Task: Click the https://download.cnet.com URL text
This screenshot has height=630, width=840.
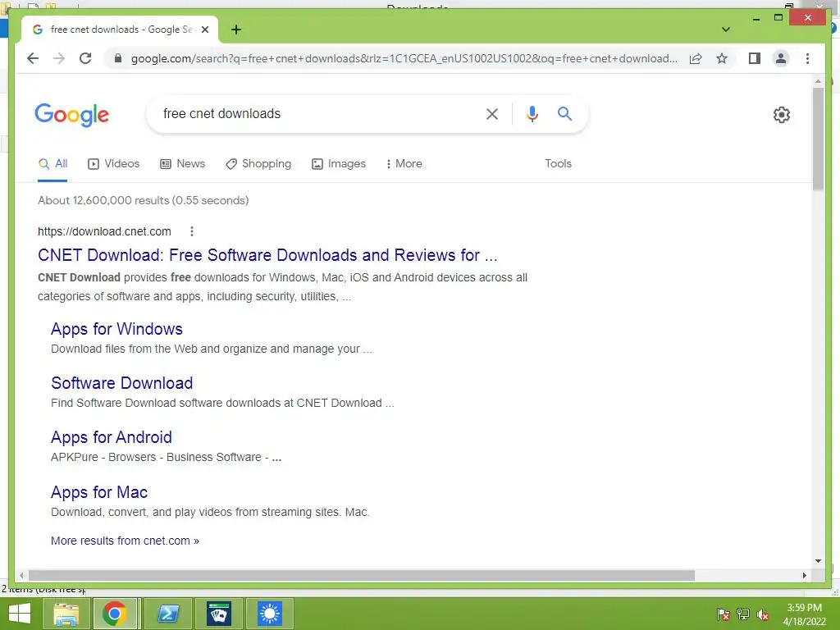Action: [104, 231]
